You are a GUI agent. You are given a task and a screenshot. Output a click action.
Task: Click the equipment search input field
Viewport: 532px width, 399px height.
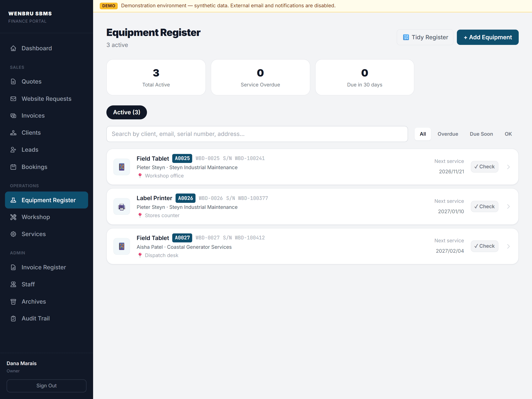click(x=257, y=134)
